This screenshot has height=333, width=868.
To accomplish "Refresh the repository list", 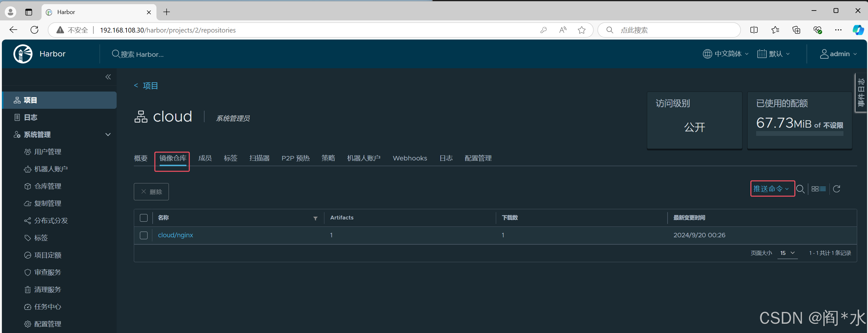I will [x=836, y=189].
